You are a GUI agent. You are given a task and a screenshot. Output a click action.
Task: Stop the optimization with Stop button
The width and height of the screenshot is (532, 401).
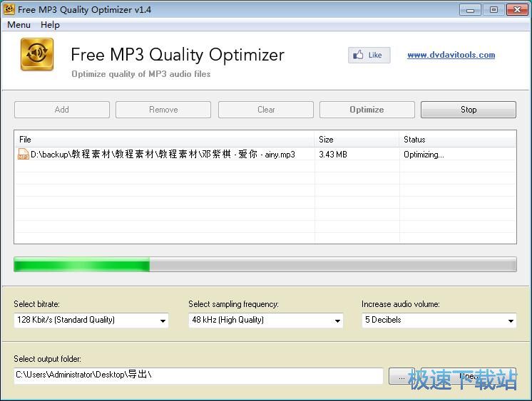469,110
